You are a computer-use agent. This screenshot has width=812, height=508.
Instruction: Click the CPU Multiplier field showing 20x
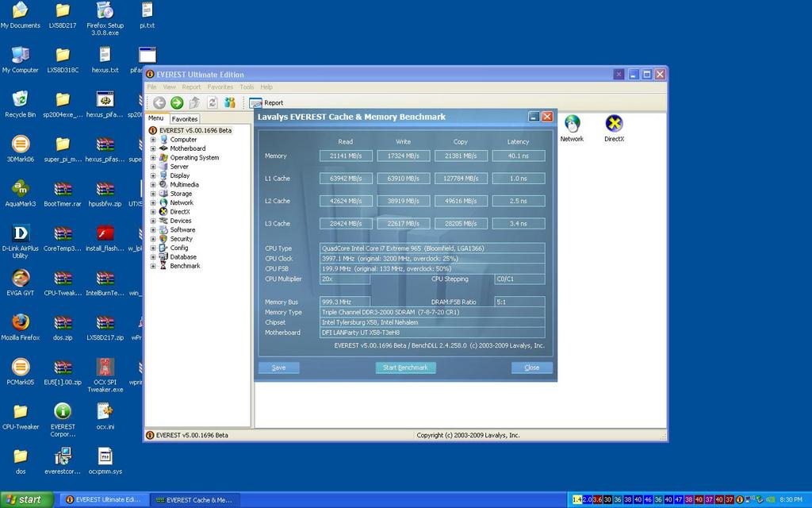tap(344, 279)
